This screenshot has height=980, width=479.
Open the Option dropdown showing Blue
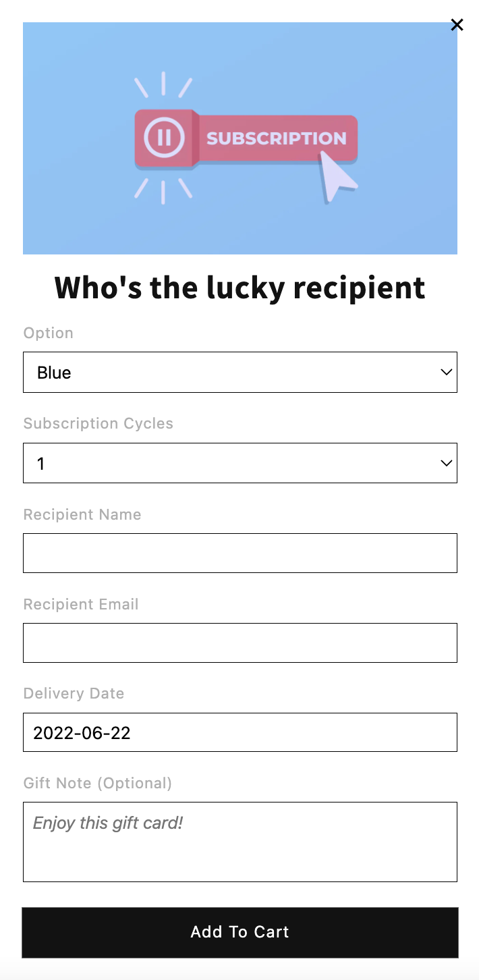(x=229, y=372)
